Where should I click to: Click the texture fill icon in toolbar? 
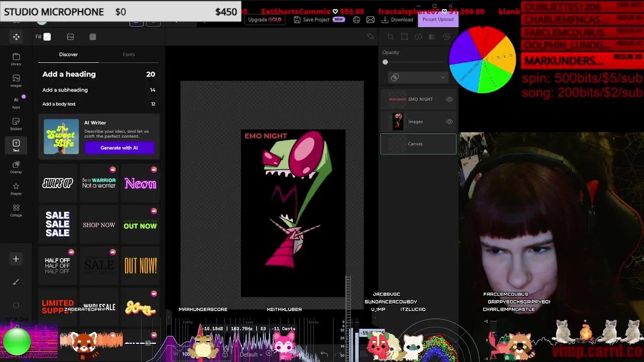93,37
